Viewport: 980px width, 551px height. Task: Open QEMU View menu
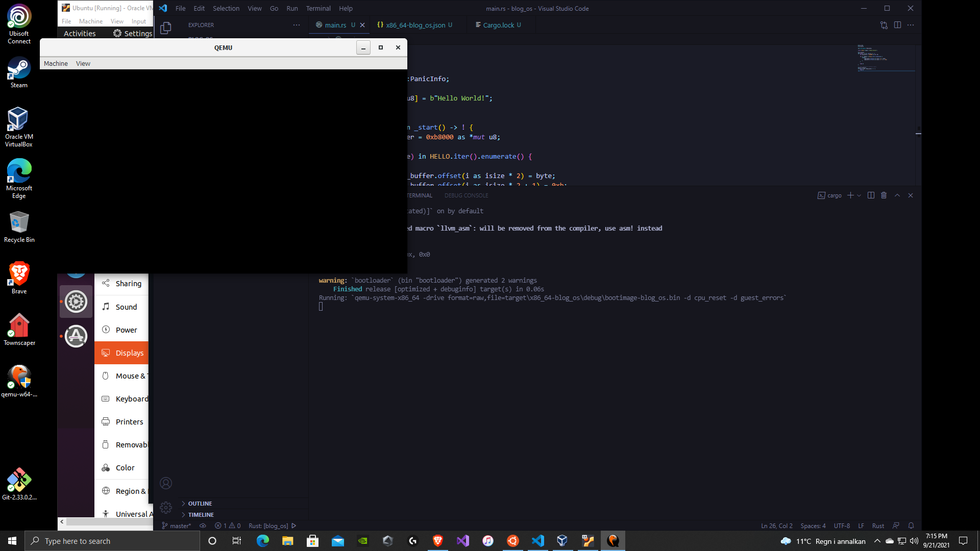83,64
